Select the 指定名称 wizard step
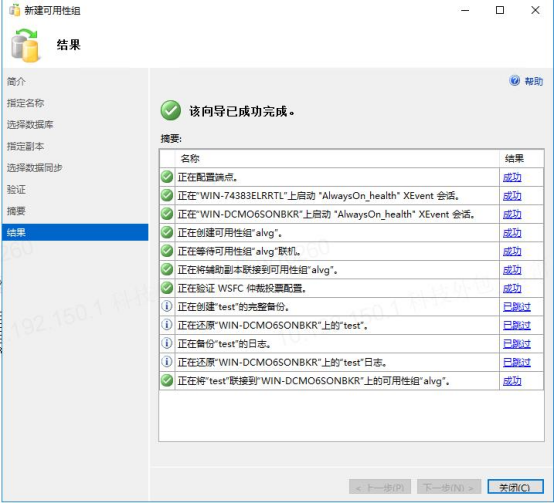Image resolution: width=554 pixels, height=504 pixels. (x=25, y=103)
